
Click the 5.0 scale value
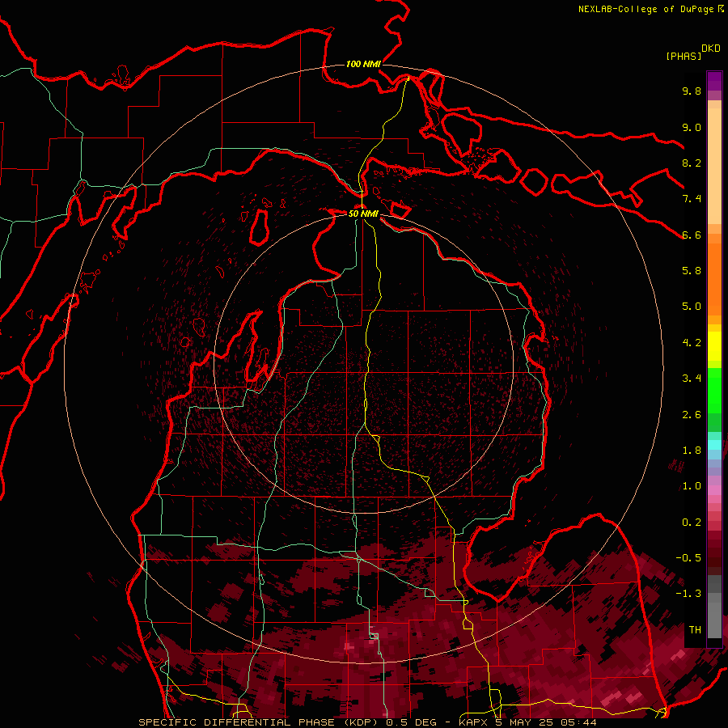coord(692,307)
